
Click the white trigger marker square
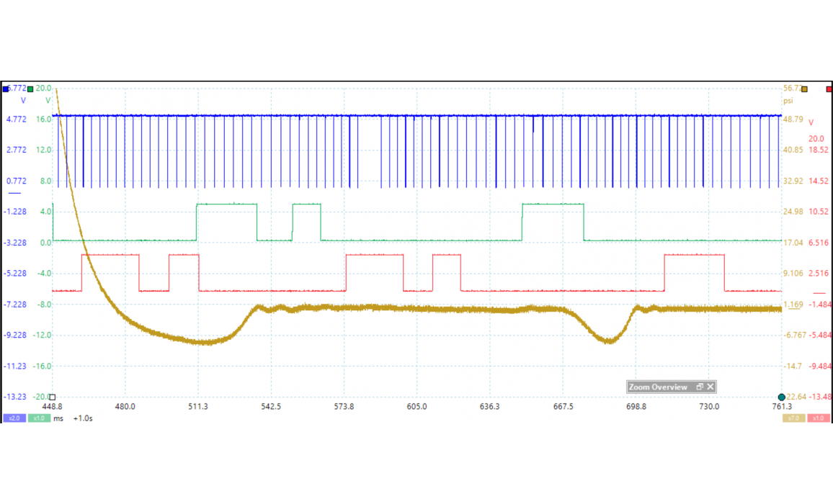(52, 397)
